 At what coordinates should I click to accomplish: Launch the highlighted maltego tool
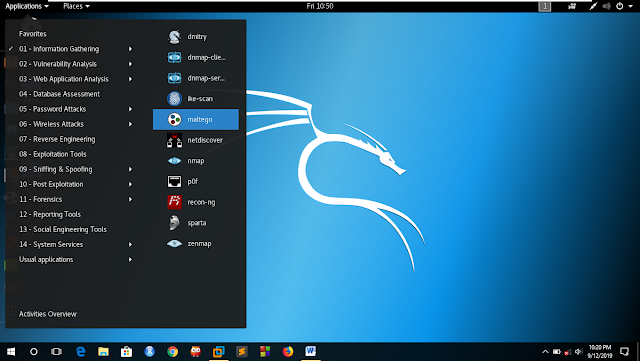click(196, 119)
